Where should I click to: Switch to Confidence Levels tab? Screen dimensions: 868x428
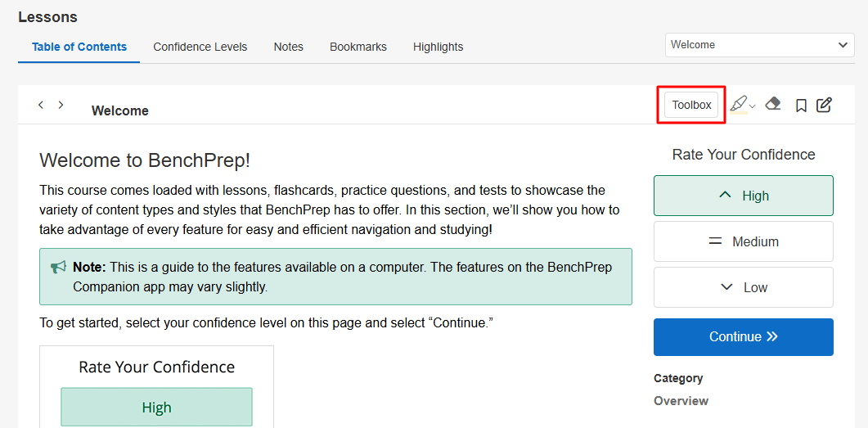200,47
